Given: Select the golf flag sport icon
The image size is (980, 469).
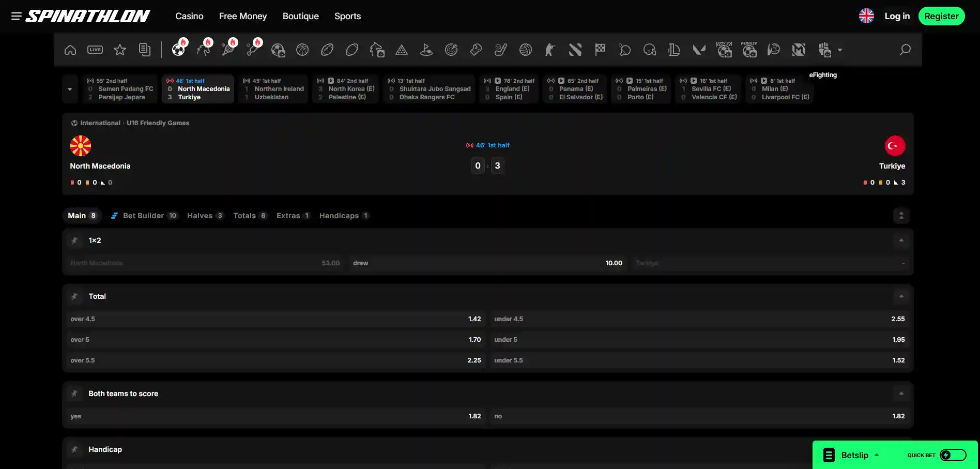Looking at the screenshot, I should tap(426, 50).
